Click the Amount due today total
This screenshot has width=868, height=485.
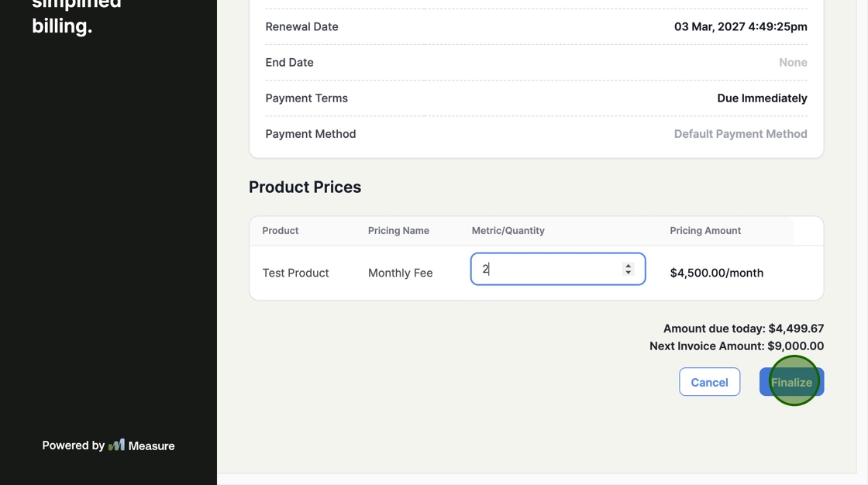tap(743, 328)
